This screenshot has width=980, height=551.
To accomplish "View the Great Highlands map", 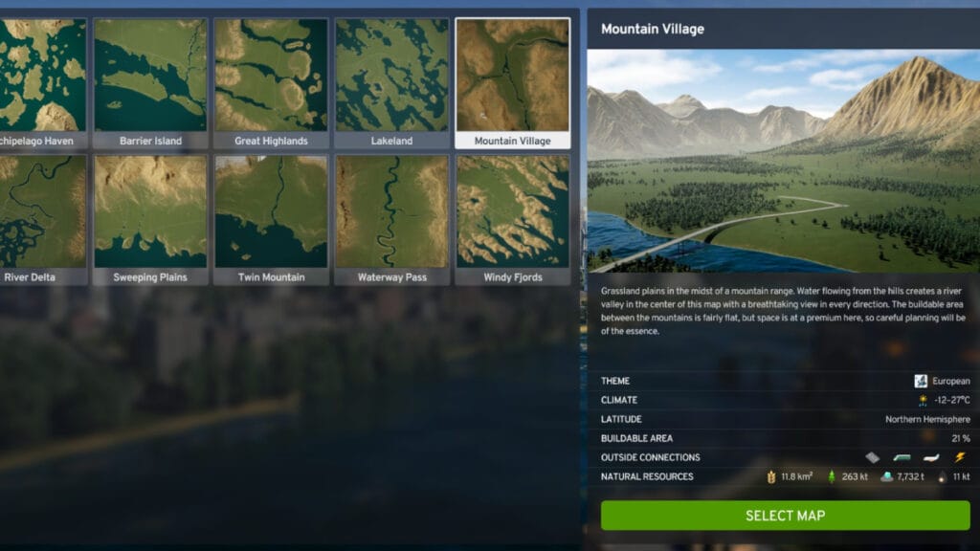I will (271, 78).
